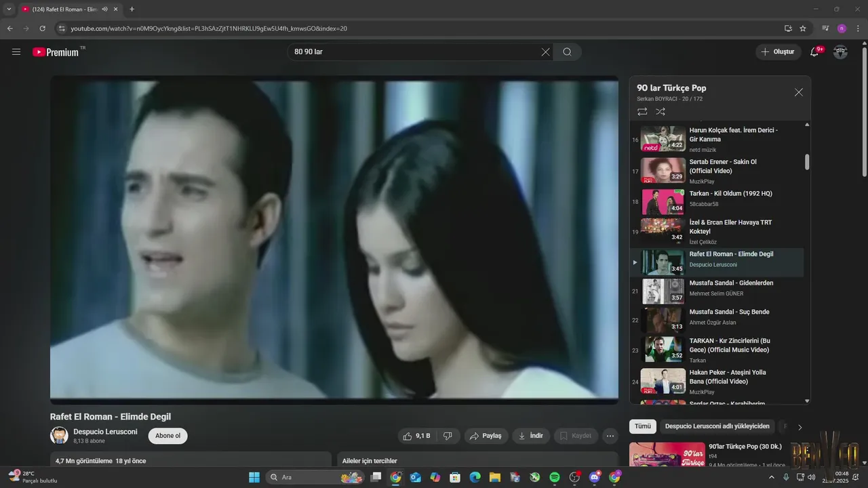
Task: Dislike the video
Action: [448, 436]
